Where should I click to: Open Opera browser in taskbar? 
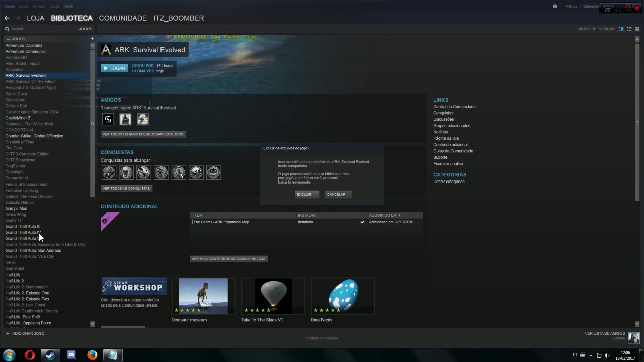[x=30, y=355]
